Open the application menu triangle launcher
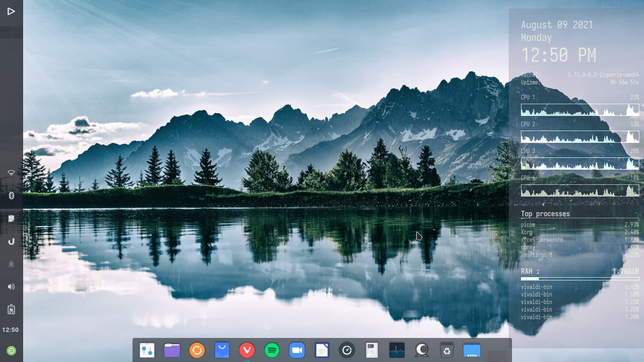The image size is (644, 362). [11, 11]
